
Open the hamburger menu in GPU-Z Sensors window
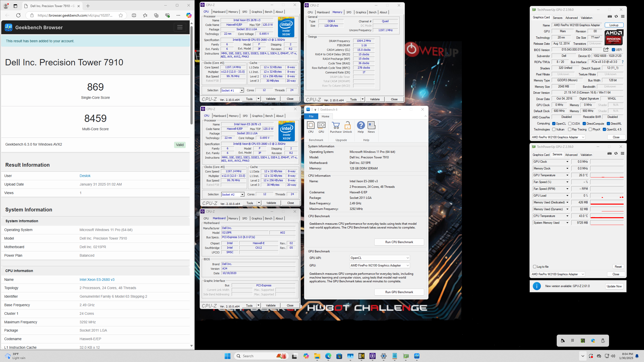[623, 154]
